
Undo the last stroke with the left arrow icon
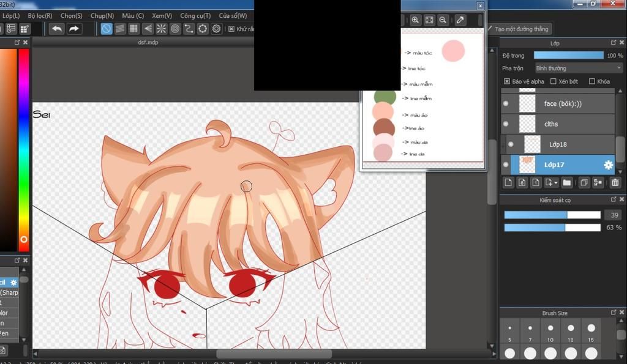coord(57,29)
